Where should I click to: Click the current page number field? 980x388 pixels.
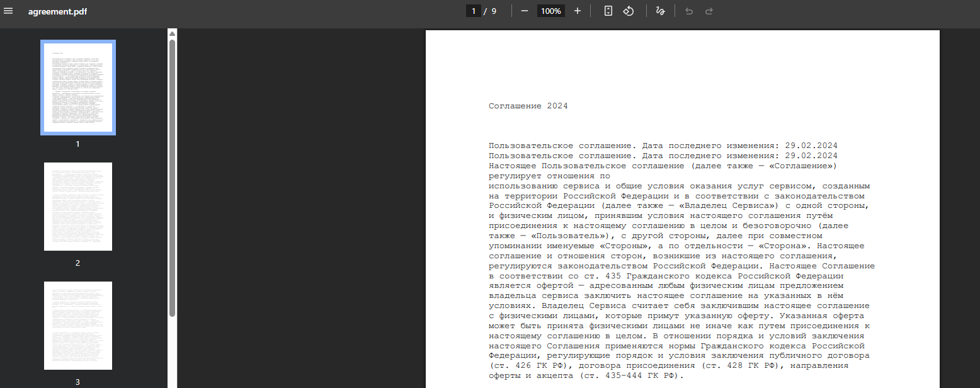pyautogui.click(x=474, y=11)
